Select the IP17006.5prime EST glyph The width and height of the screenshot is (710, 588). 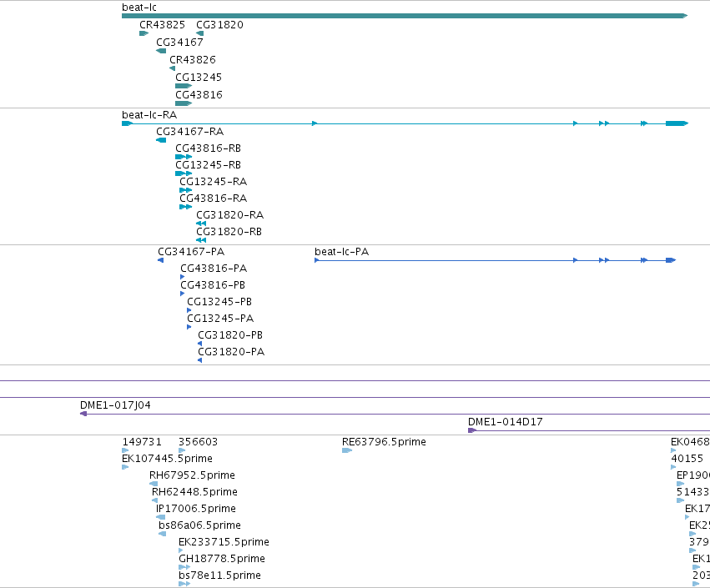(x=161, y=517)
